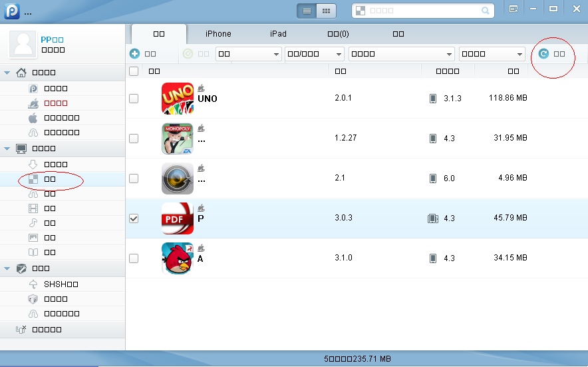Uncheck the PDF app row checkbox

(134, 218)
